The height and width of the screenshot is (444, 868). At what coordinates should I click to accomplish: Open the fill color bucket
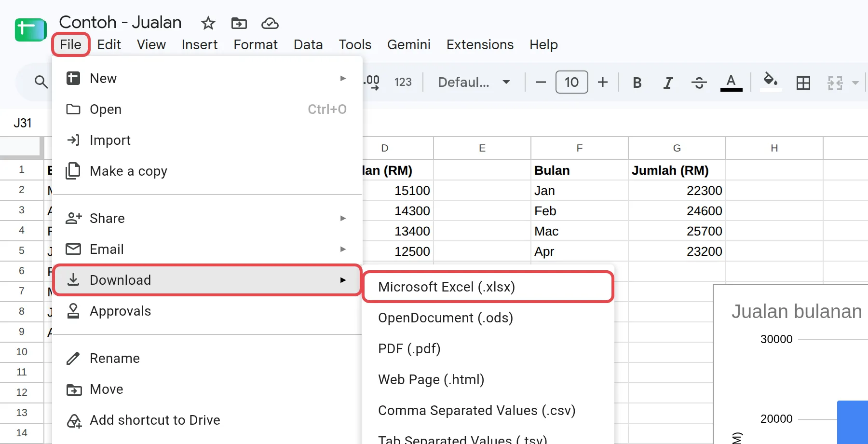coord(770,81)
